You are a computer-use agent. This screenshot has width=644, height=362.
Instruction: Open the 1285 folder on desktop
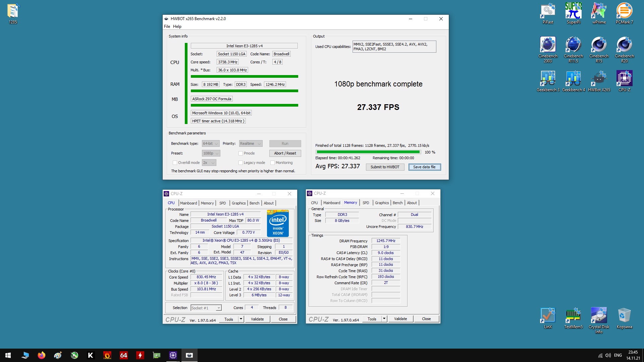click(13, 14)
